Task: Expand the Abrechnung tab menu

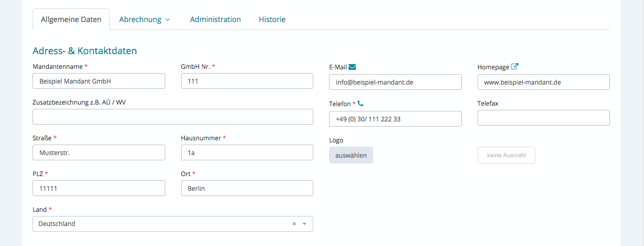Action: [x=145, y=19]
